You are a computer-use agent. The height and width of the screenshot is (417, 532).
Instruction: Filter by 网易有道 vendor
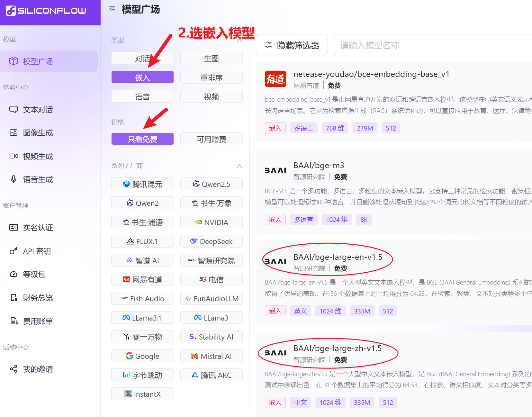(142, 279)
